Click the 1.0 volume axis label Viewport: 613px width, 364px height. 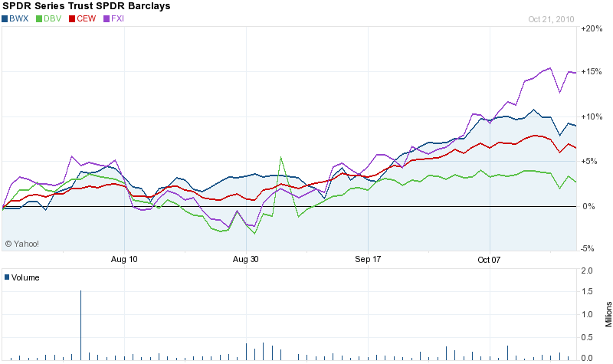587,314
